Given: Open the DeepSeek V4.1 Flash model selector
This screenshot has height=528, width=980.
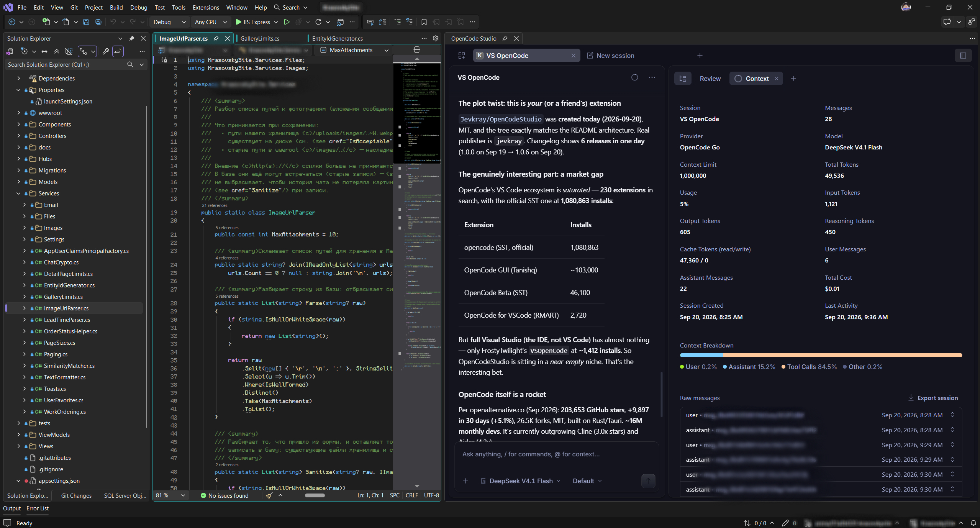Looking at the screenshot, I should pos(520,481).
